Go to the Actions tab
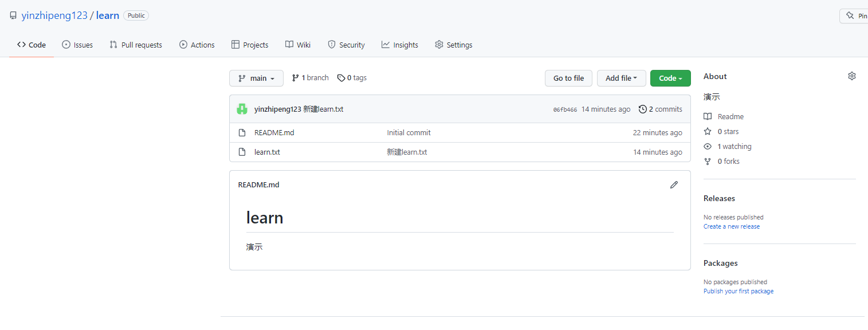 click(197, 45)
